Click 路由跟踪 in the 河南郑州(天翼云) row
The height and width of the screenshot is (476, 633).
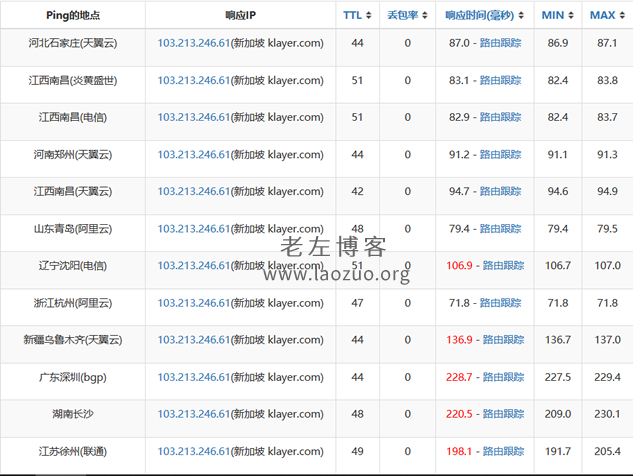[x=501, y=155]
